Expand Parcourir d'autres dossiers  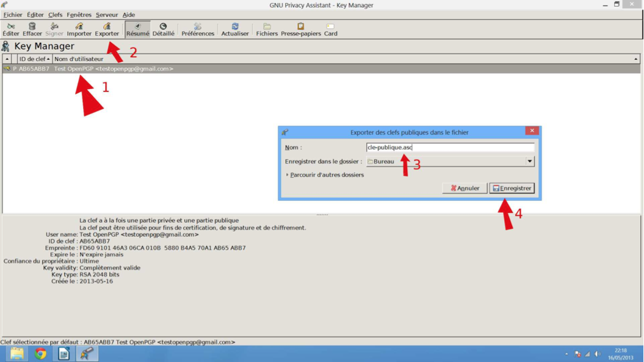pos(326,175)
